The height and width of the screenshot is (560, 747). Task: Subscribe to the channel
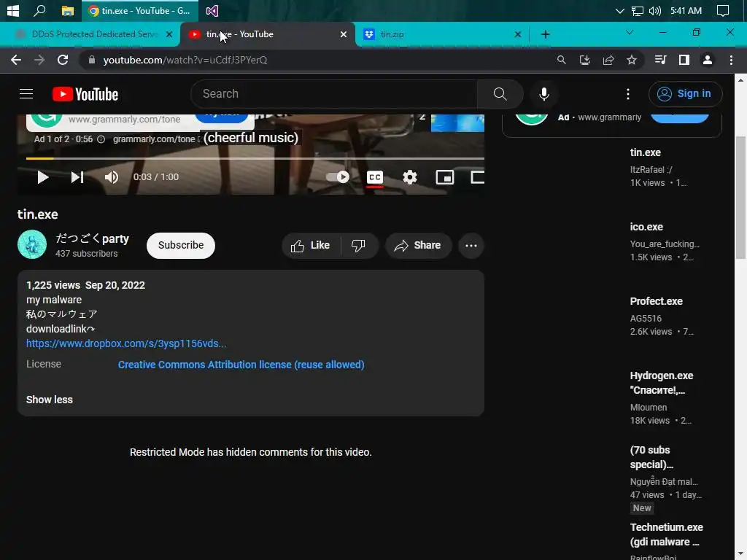(181, 245)
